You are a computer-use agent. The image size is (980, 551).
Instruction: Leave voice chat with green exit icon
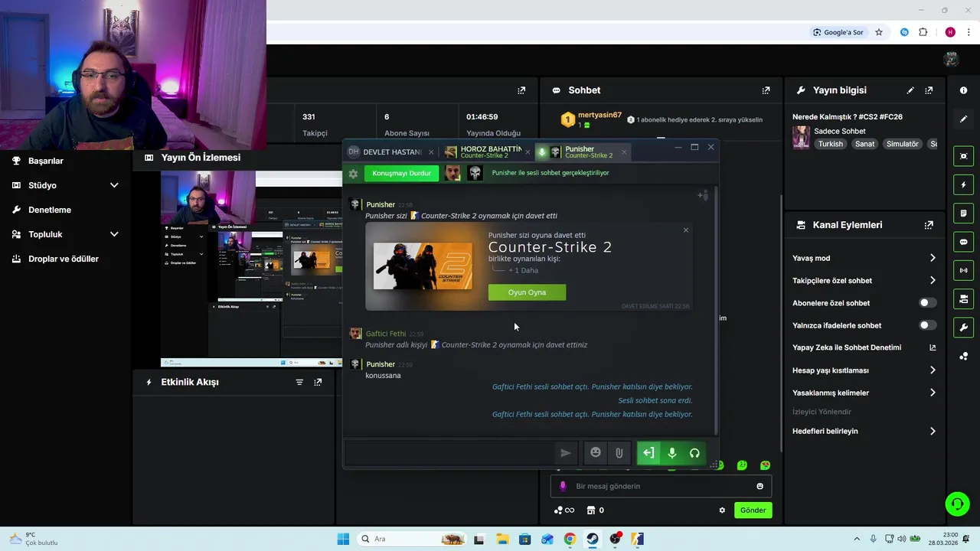pos(648,453)
